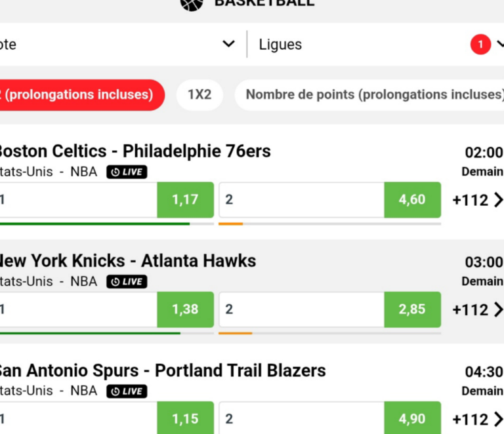Select odds 4,60 for Philadelphie 76ers
Image resolution: width=504 pixels, height=434 pixels.
[x=412, y=200]
